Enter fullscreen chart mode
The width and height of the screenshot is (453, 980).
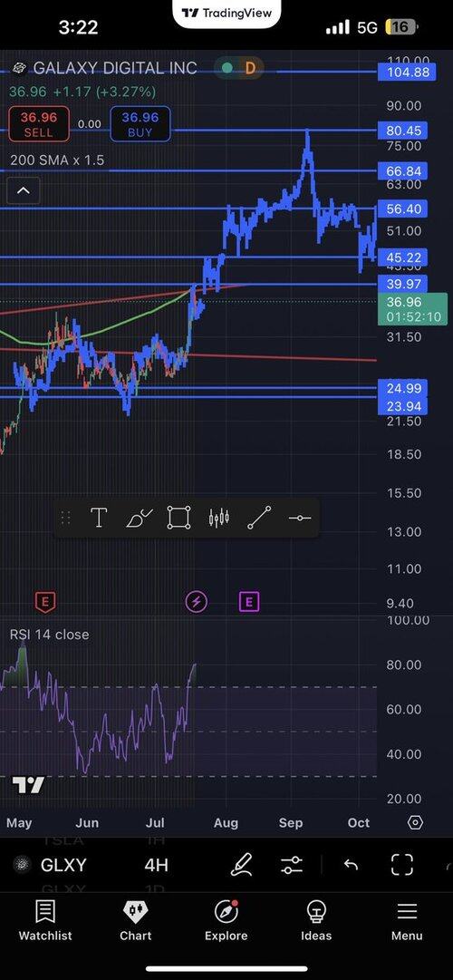(x=401, y=865)
